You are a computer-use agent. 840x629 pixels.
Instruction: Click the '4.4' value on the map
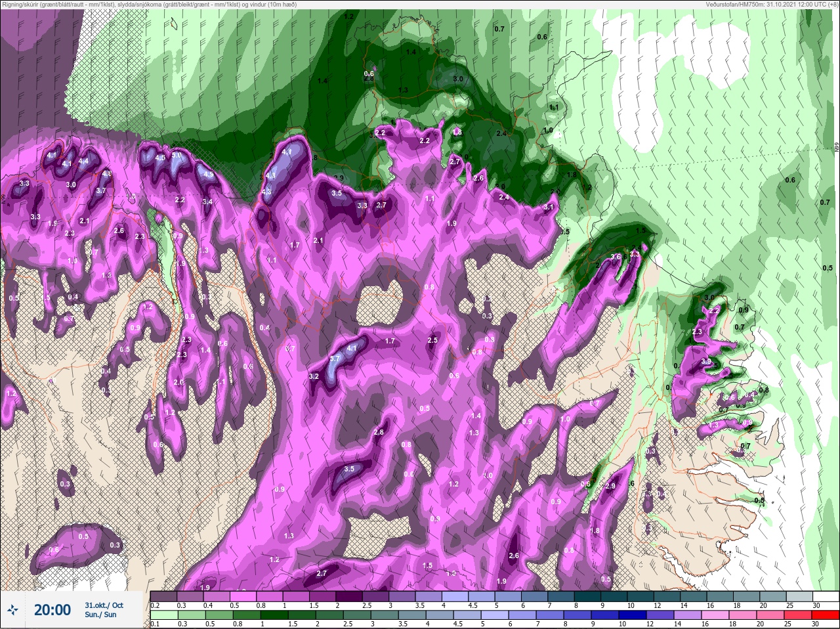[x=83, y=161]
